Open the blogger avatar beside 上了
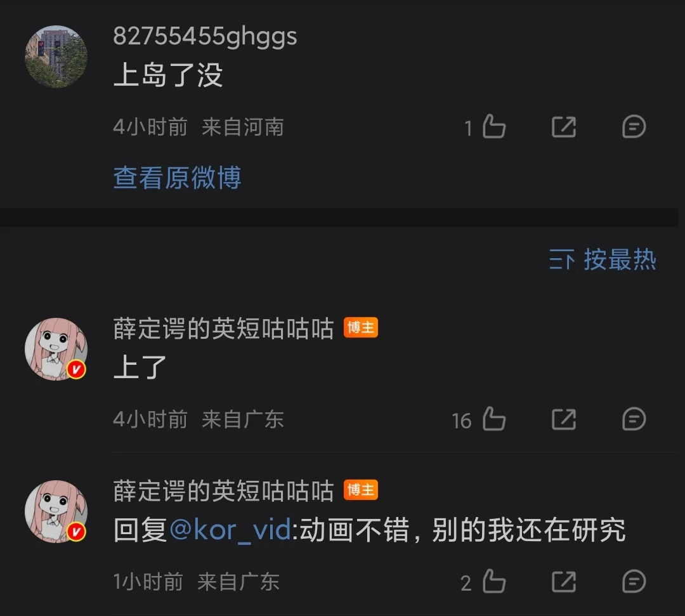The height and width of the screenshot is (616, 685). coord(56,349)
